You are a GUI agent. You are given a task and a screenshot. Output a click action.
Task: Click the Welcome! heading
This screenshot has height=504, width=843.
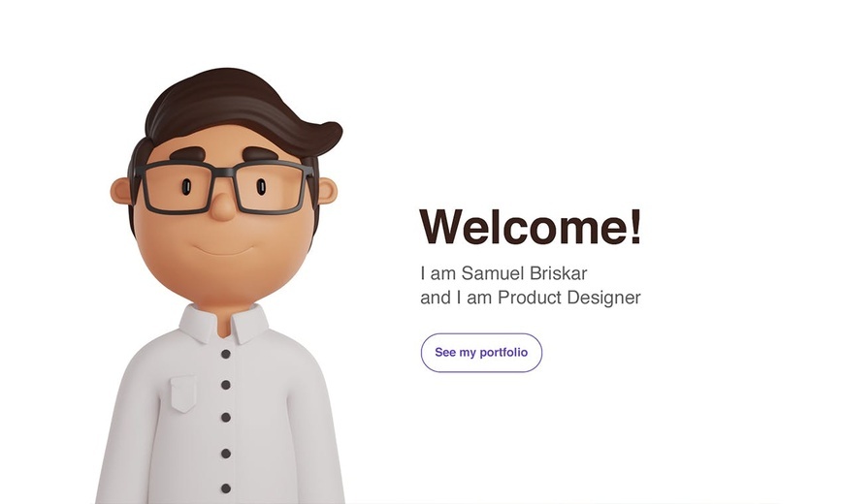click(x=530, y=227)
